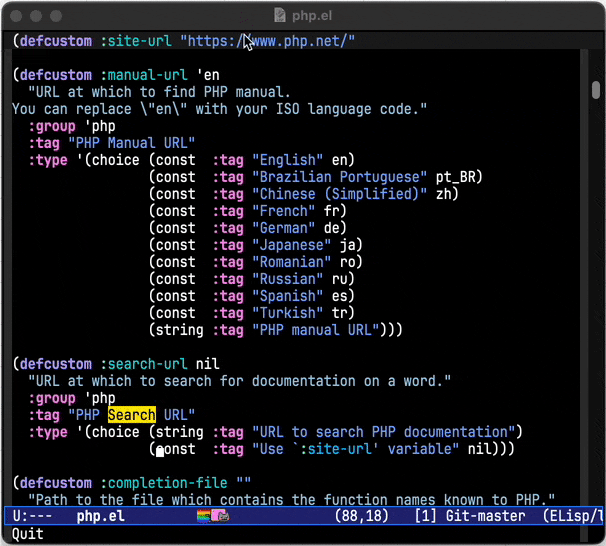
Task: Click the "PHP manual URL" string
Action: tap(316, 330)
